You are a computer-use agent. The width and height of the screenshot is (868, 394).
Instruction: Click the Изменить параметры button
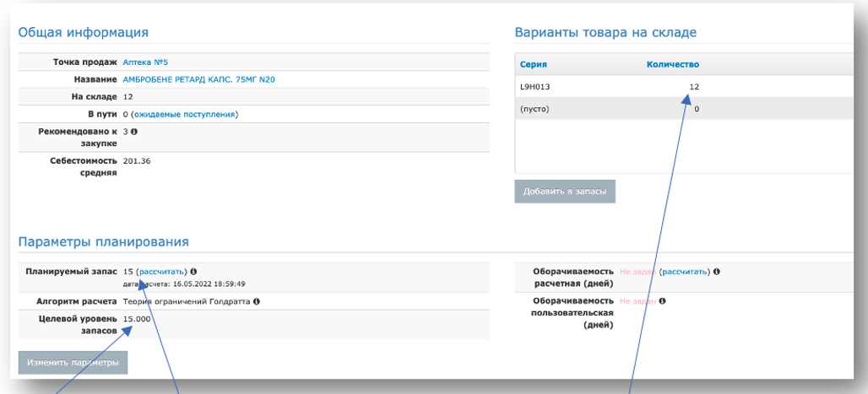point(73,363)
